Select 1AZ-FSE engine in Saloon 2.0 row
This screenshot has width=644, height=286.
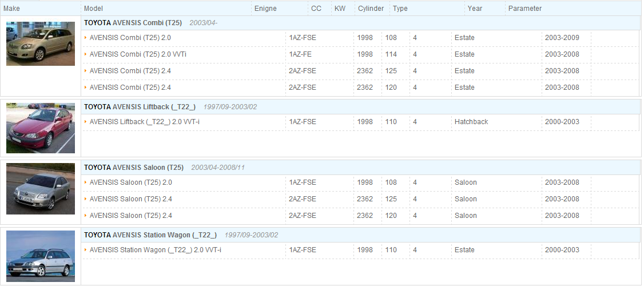pyautogui.click(x=303, y=182)
